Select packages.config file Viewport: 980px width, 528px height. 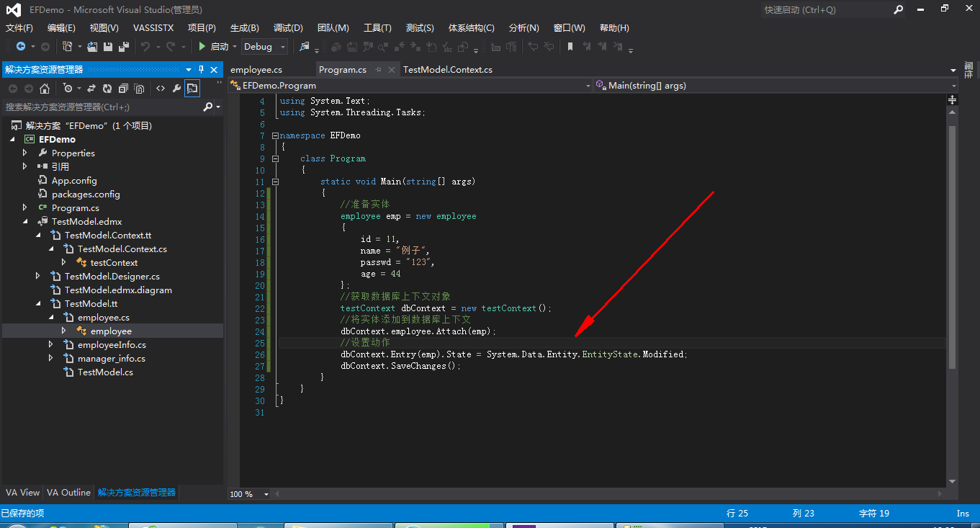[86, 194]
